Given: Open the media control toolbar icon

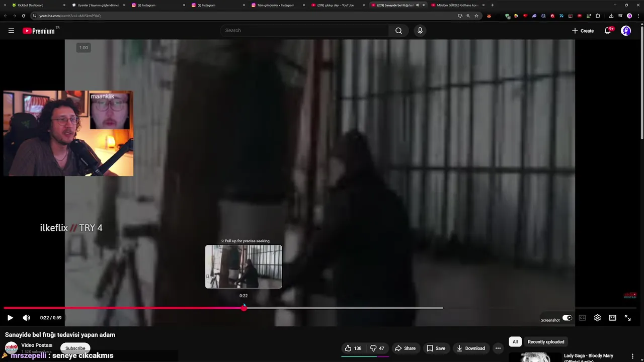Looking at the screenshot, I should [620, 16].
